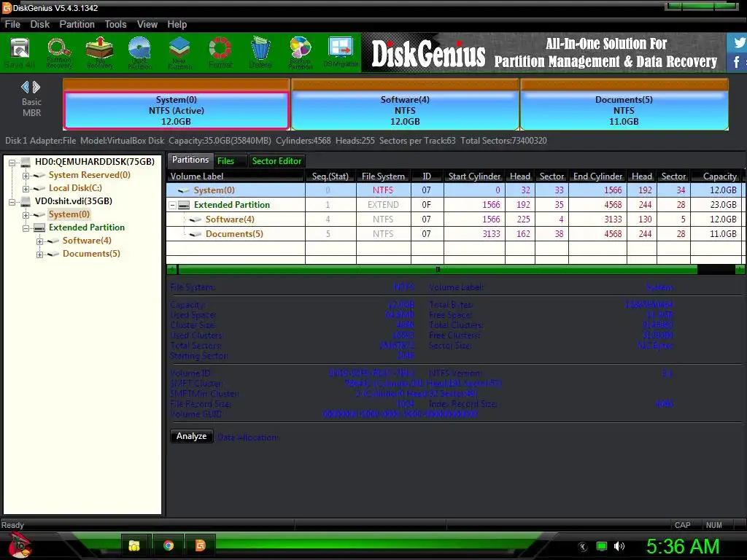Click the Capacity column header
This screenshot has height=560, width=747.
tap(716, 176)
